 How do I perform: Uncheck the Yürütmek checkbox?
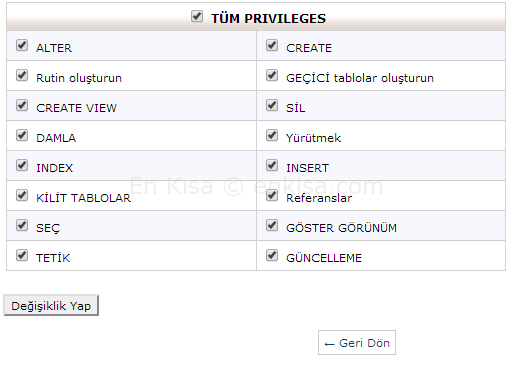(272, 135)
